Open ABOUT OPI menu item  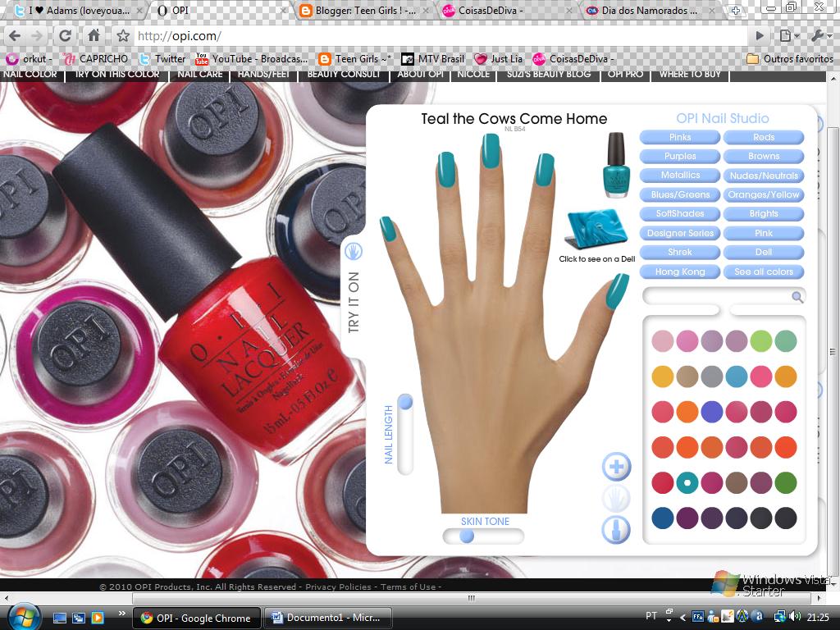pyautogui.click(x=421, y=75)
